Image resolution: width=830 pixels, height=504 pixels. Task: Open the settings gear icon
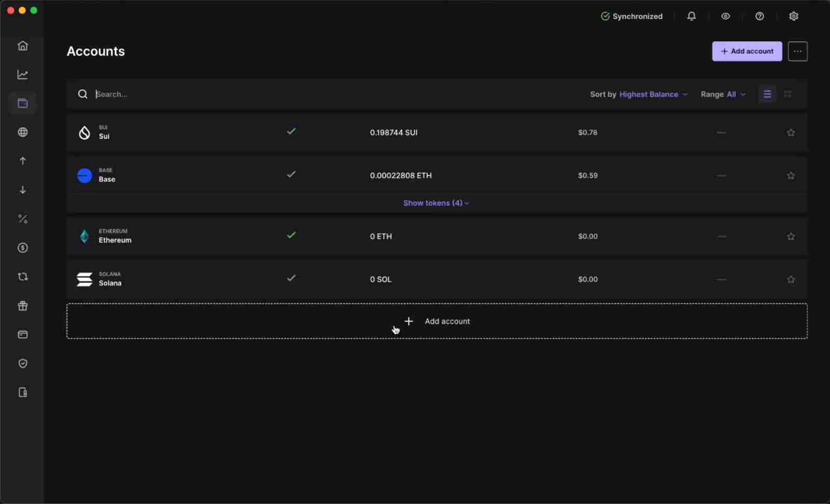point(794,17)
